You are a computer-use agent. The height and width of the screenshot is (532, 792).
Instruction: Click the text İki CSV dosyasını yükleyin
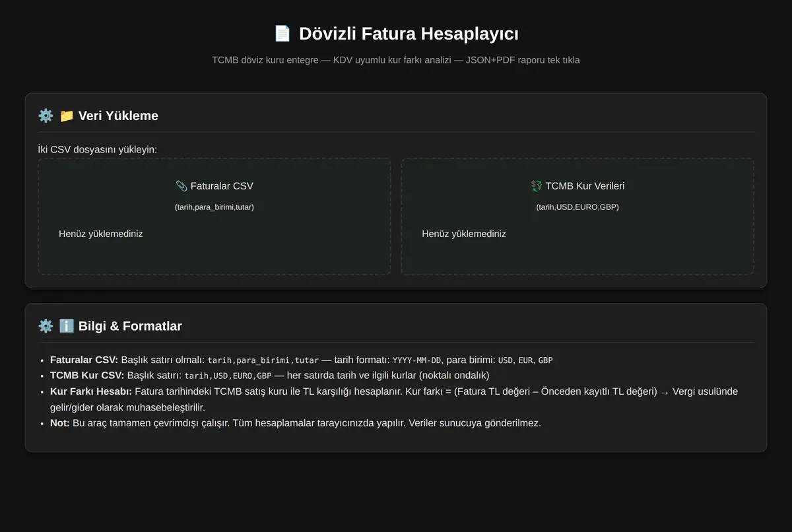[x=98, y=149]
